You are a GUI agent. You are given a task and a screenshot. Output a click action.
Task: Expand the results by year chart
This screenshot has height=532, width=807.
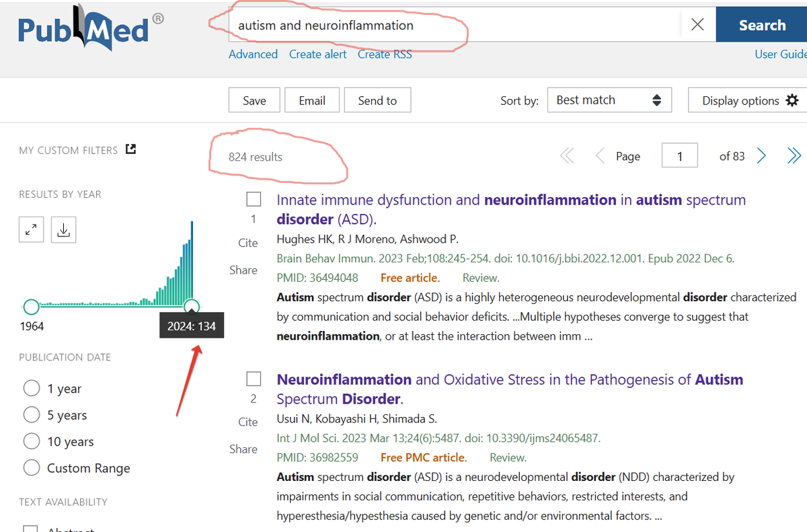click(32, 230)
